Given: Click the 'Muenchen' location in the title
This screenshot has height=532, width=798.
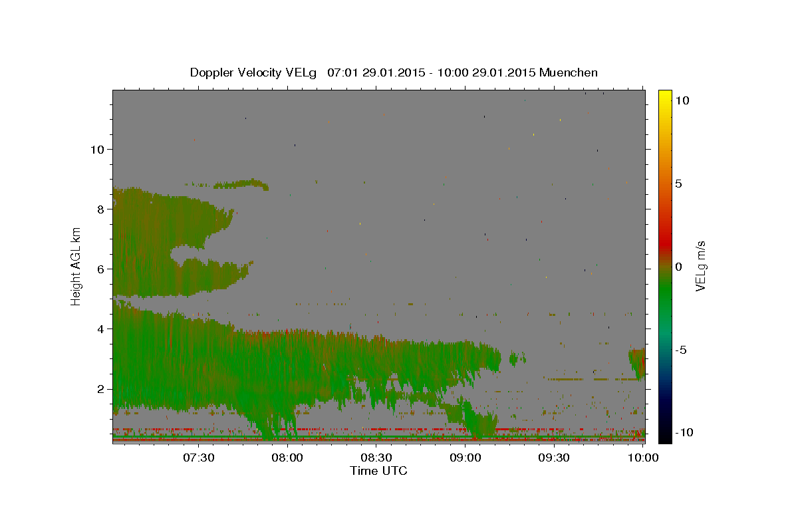Looking at the screenshot, I should [569, 72].
